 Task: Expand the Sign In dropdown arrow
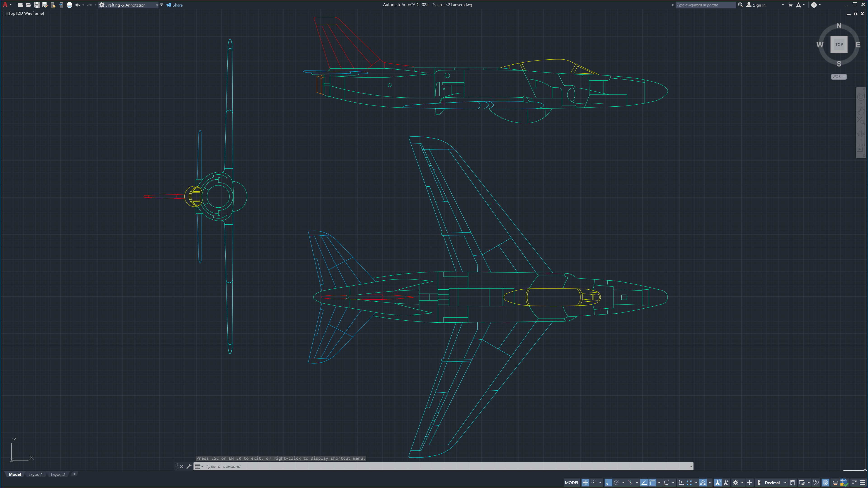(783, 5)
